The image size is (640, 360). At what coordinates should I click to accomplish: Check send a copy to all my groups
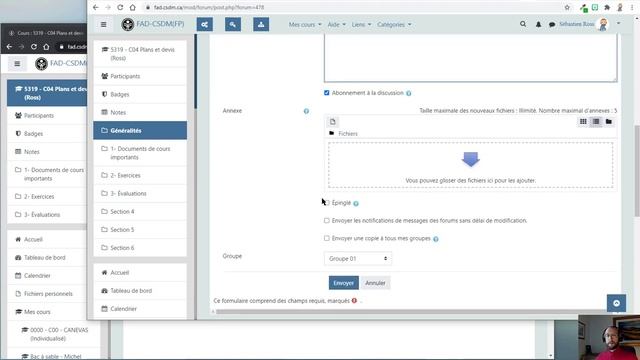pyautogui.click(x=327, y=238)
